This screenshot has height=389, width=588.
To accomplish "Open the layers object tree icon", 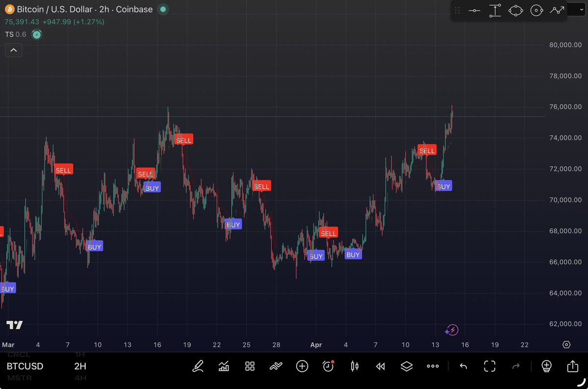I will [x=407, y=366].
